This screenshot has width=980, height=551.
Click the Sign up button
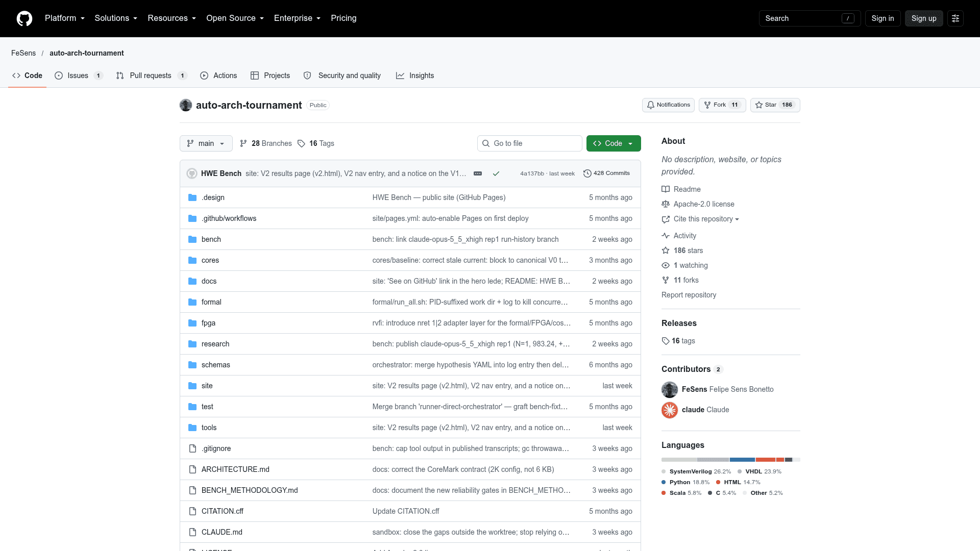point(924,18)
